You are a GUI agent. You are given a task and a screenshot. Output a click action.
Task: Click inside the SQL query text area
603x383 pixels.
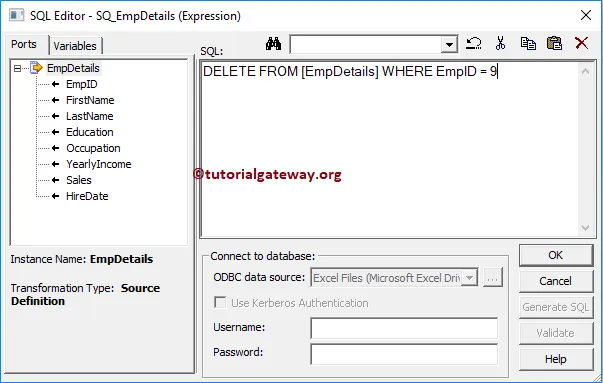(x=389, y=149)
